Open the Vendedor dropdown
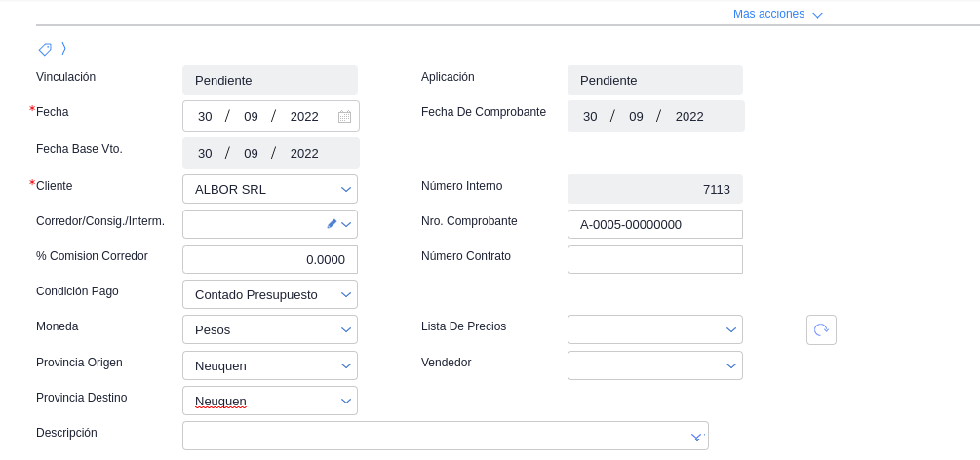Image resolution: width=980 pixels, height=460 pixels. click(x=731, y=365)
